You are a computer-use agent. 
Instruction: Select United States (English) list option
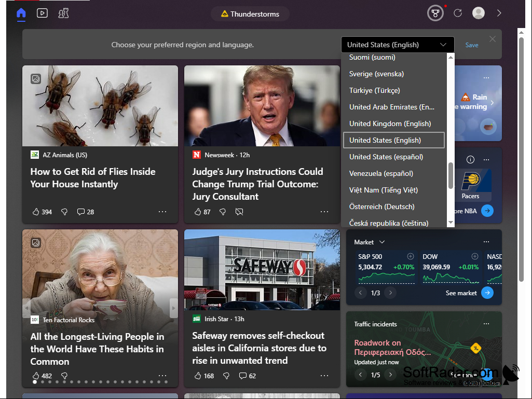tap(394, 140)
